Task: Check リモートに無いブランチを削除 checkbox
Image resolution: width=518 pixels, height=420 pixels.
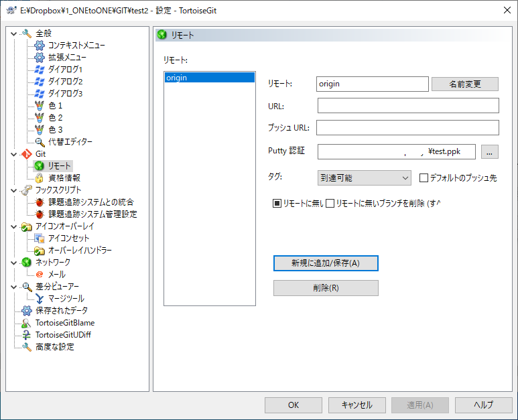Action: point(330,204)
